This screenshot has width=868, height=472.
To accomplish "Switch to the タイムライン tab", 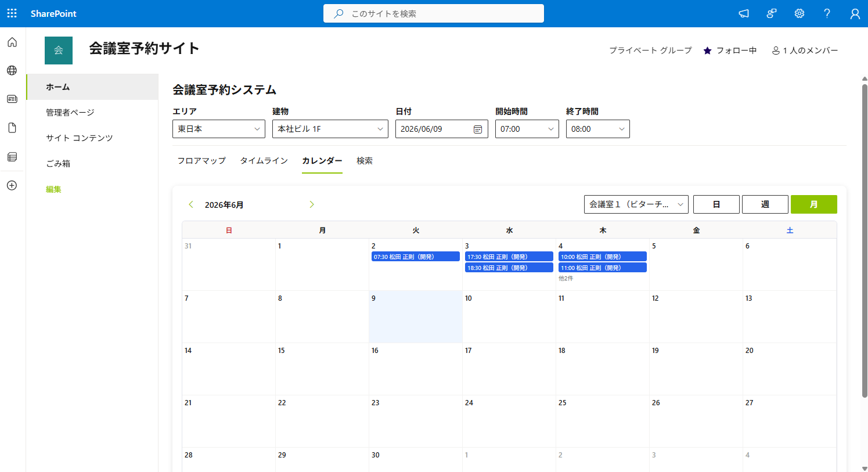I will 264,161.
